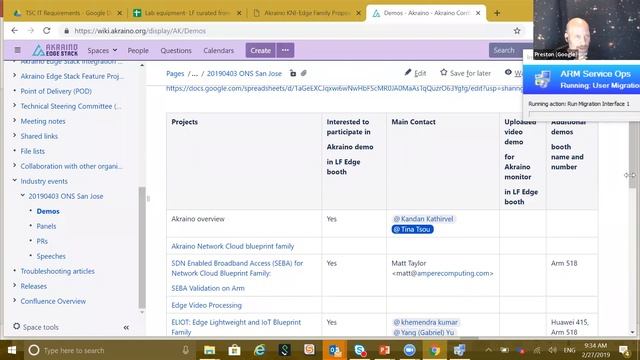Image resolution: width=640 pixels, height=360 pixels.
Task: Click the @Kandan Kathirvel mention
Action: [x=423, y=219]
